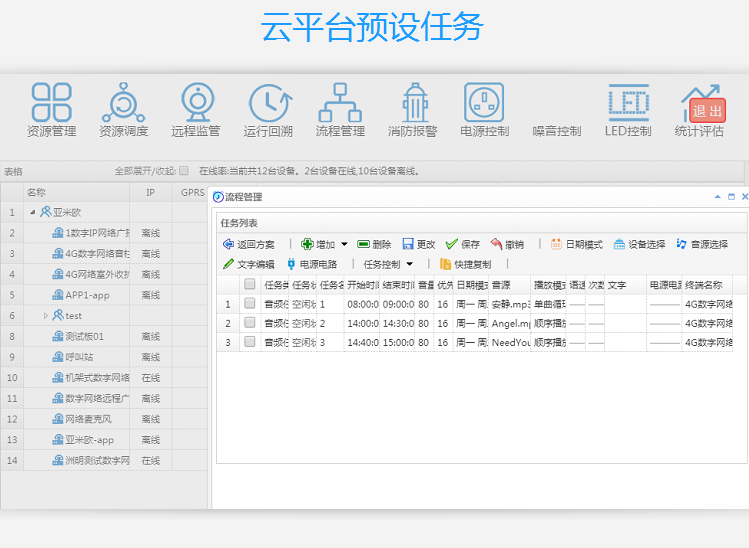Open the 资源调度 module icon
This screenshot has height=548, width=749.
(123, 102)
